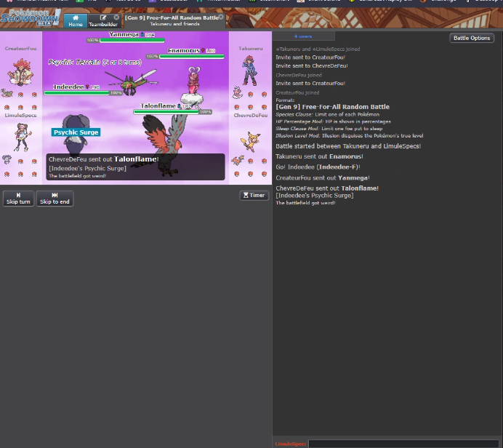Click 'ChevreDeFeu sent out Talonflame!' in chat log
The height and width of the screenshot is (448, 503).
tap(327, 188)
